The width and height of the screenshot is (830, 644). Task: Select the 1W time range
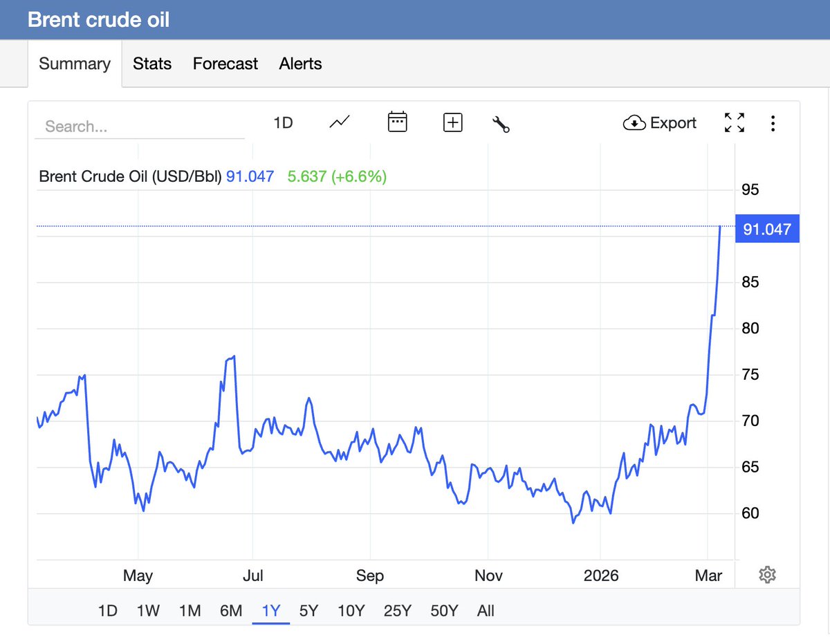click(x=148, y=611)
